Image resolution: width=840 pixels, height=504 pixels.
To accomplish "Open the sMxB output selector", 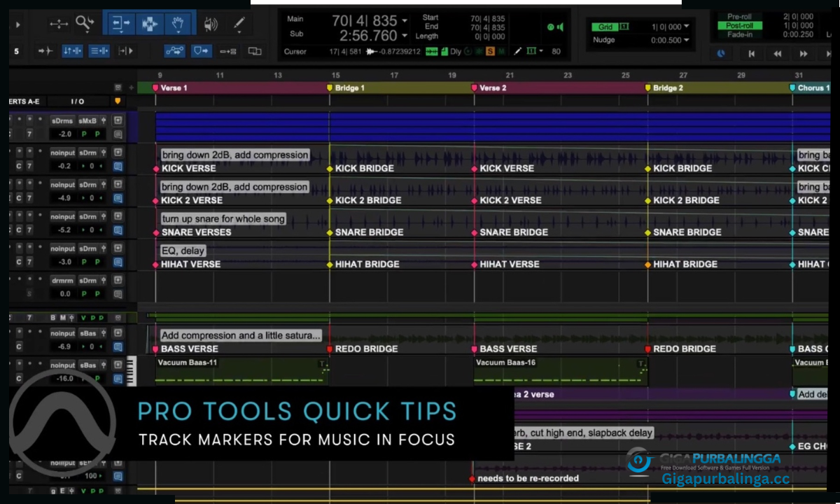I will click(88, 121).
